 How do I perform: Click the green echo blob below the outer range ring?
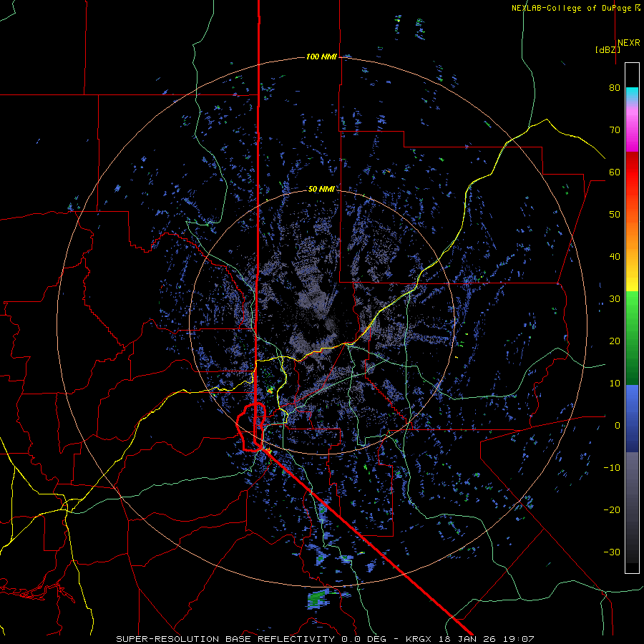click(318, 599)
